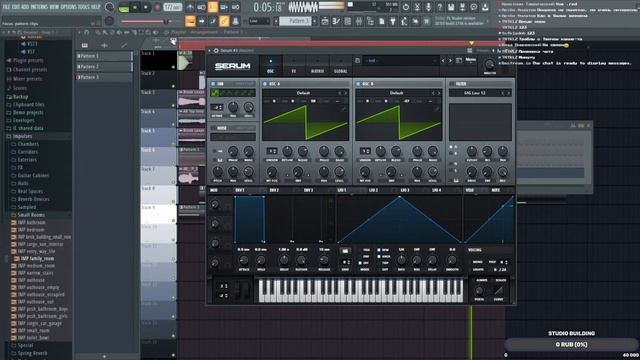Toggle the FILTER enable switch in Serum
This screenshot has height=360, width=640.
452,84
